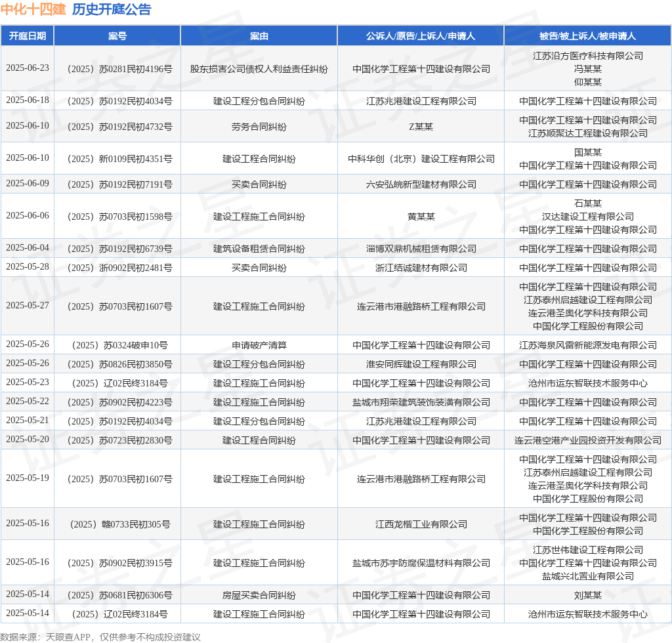Click the 公诉人/原告/上诉人/申请人 column header
This screenshot has width=672, height=643.
(x=421, y=36)
